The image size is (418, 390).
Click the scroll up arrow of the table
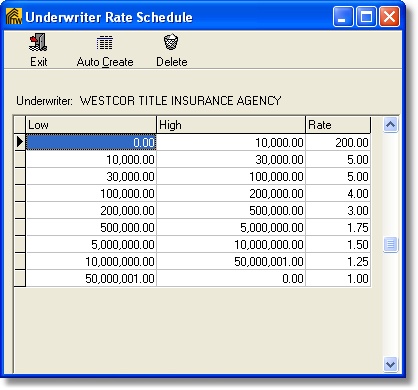tap(390, 125)
